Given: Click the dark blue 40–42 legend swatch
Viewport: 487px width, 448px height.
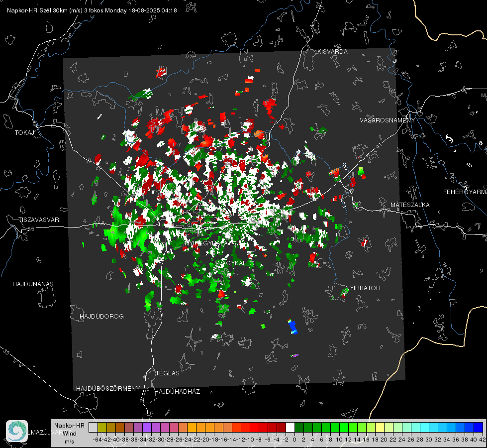Looking at the screenshot, I should (479, 427).
